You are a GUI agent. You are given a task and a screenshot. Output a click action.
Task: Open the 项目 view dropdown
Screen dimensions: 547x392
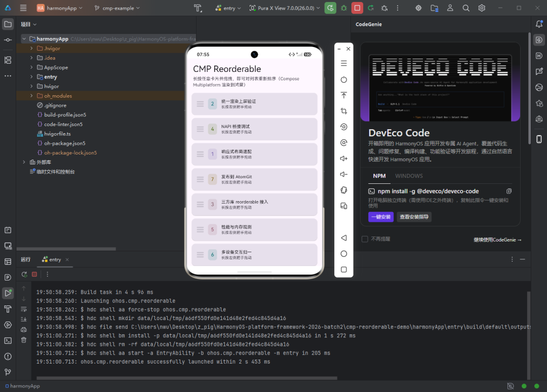click(28, 24)
